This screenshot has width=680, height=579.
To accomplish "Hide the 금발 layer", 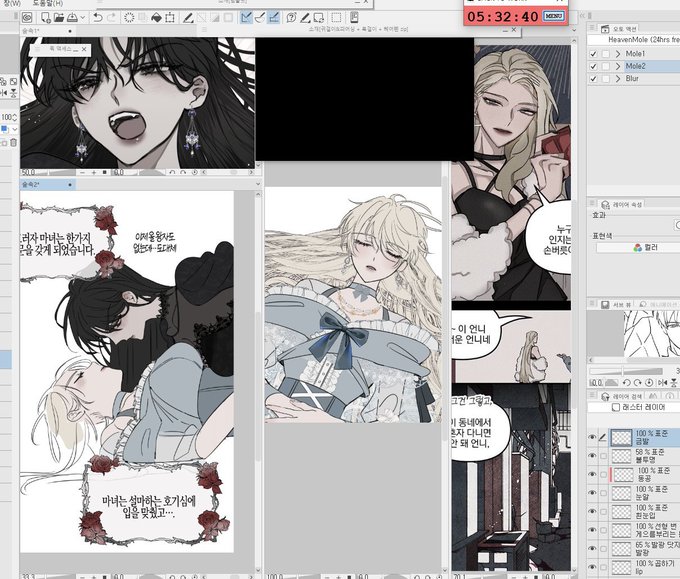I will point(592,438).
